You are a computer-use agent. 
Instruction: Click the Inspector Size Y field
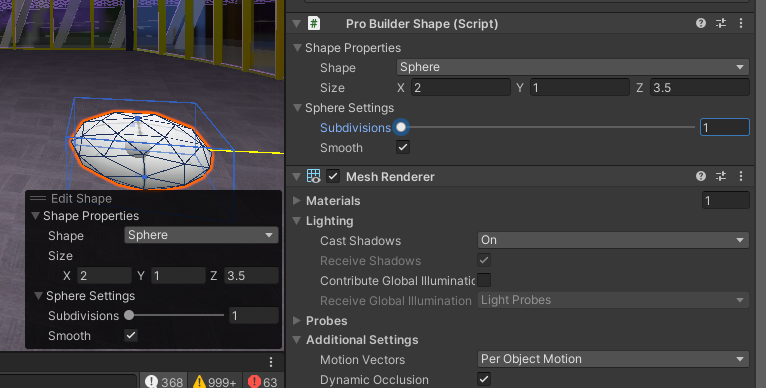coord(580,87)
